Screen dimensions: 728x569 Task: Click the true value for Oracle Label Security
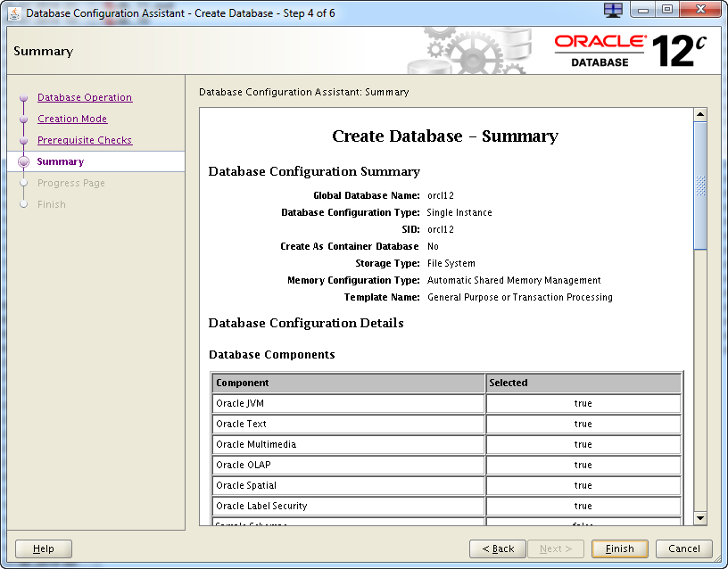click(583, 506)
